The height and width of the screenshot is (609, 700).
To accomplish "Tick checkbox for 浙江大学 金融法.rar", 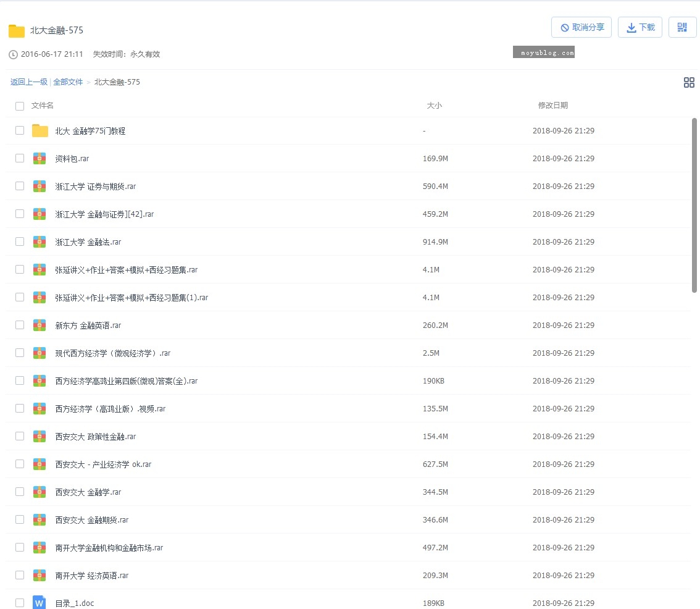I will point(20,241).
